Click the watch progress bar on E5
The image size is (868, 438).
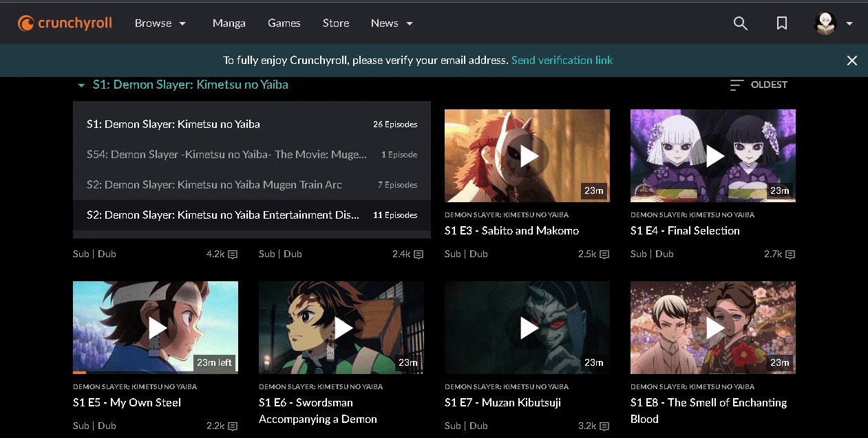(156, 373)
